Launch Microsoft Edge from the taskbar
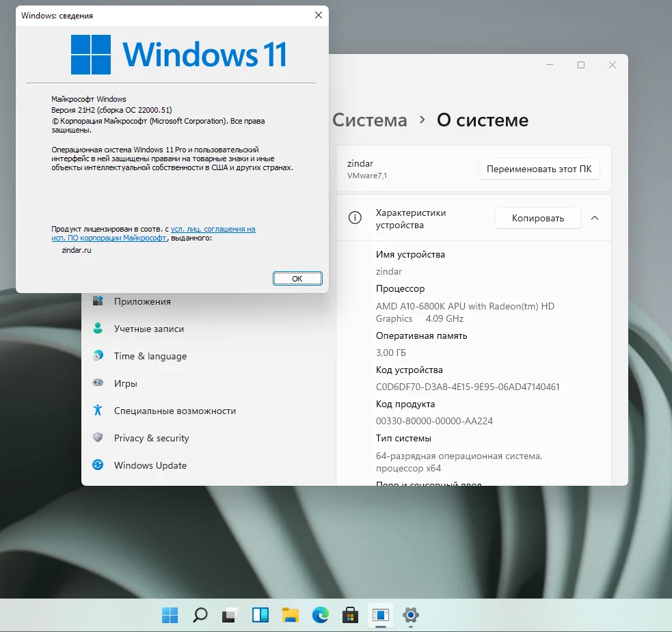672x632 pixels. pos(320,616)
